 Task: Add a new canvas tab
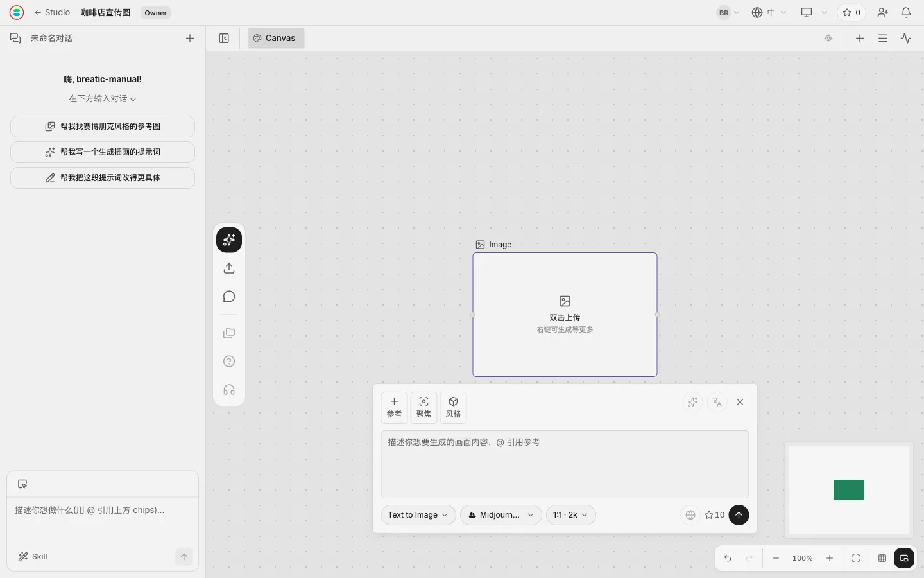[860, 38]
